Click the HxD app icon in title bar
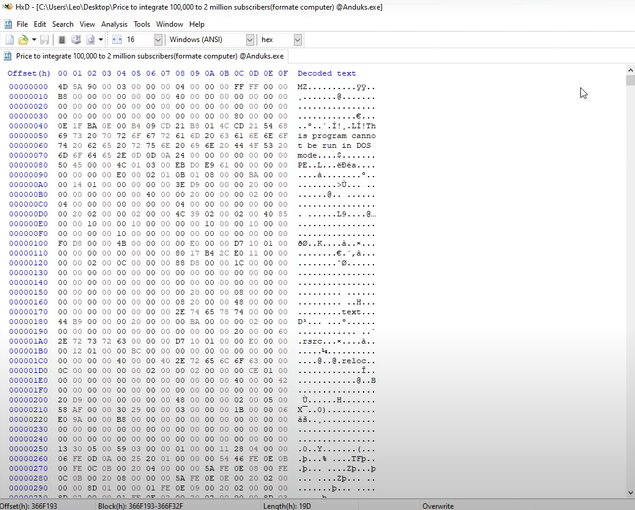Viewport: 635px width, 510px height. [7, 7]
